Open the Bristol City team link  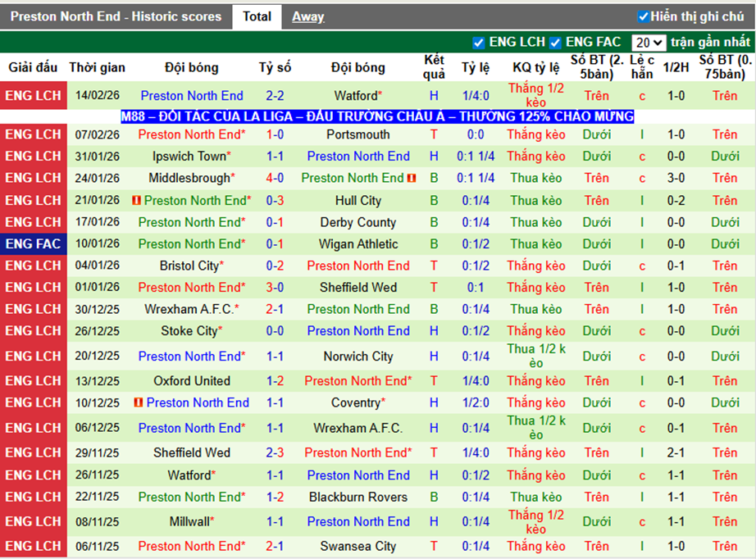point(191,266)
